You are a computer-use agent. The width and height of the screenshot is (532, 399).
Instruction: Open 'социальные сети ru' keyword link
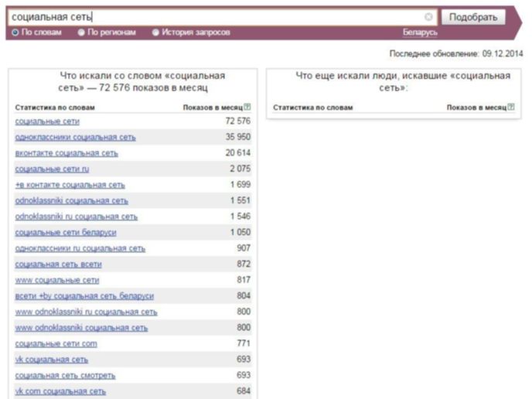tap(52, 169)
